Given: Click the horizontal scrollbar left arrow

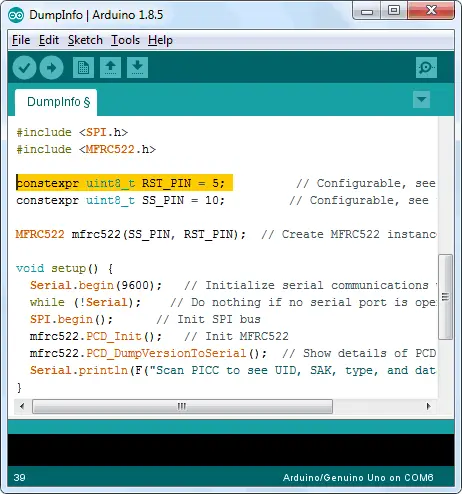Looking at the screenshot, I should 22,406.
